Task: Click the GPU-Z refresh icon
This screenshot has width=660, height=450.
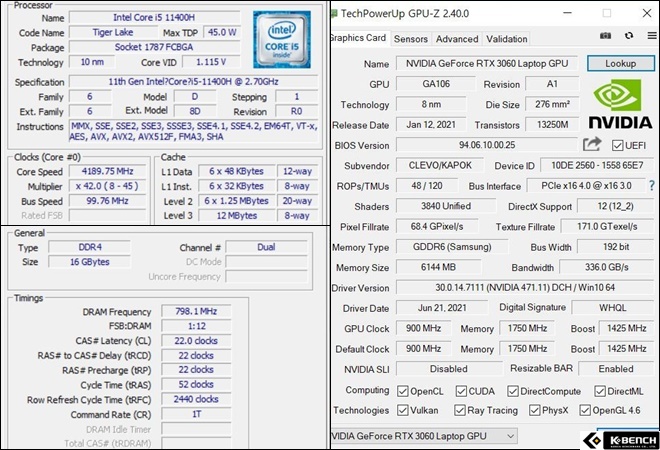Action: tap(629, 36)
